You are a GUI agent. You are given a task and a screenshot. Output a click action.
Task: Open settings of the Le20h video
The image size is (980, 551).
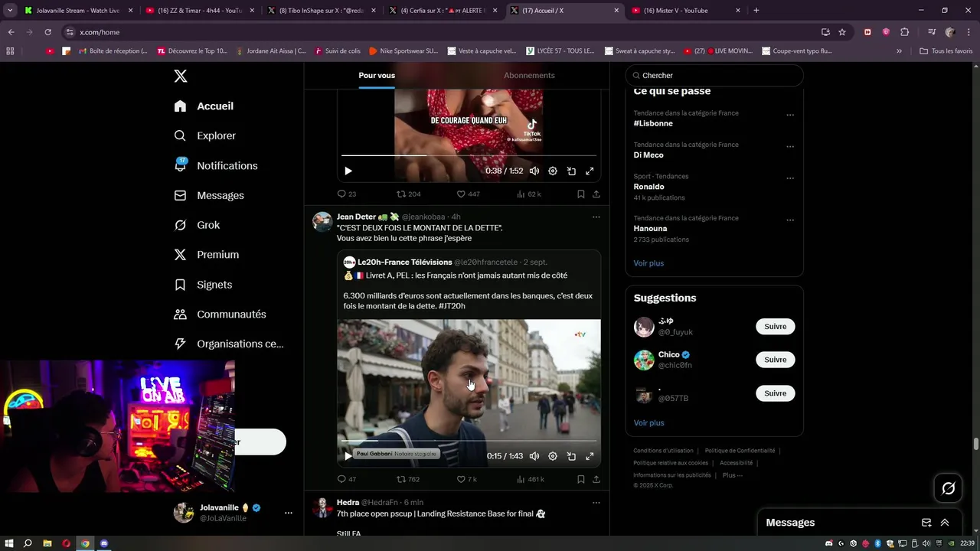(553, 456)
